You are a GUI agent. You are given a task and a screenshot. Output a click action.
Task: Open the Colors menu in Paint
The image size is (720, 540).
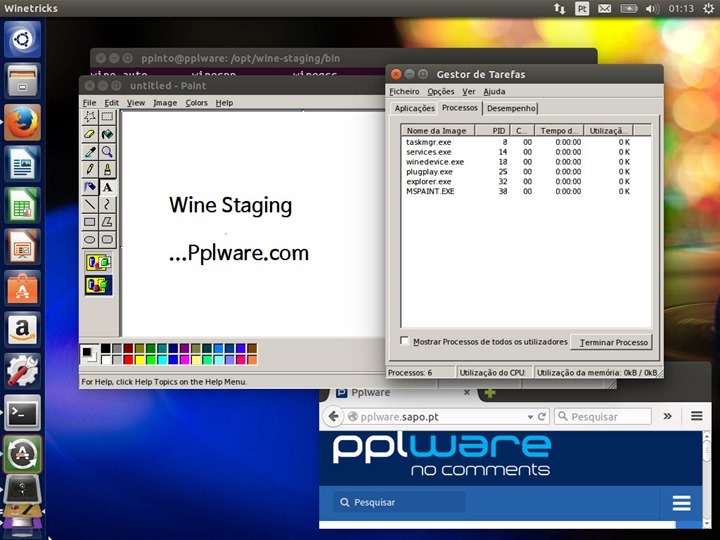click(197, 103)
